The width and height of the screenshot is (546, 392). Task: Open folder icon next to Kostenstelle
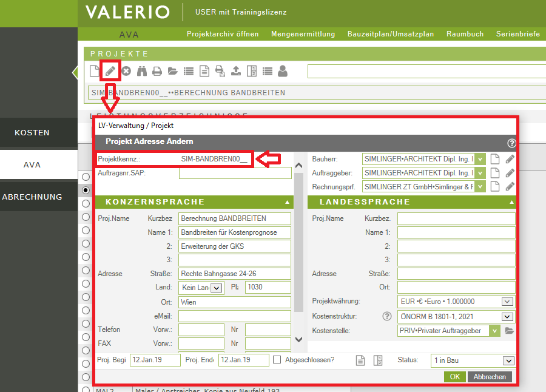(509, 331)
